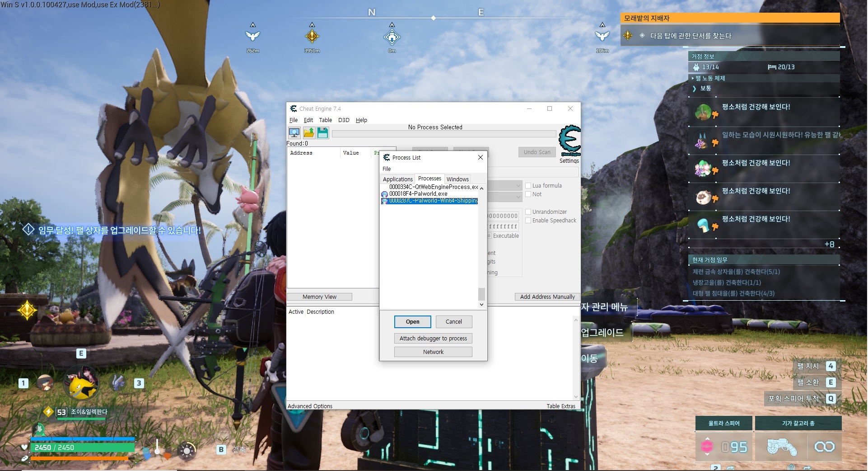Click the 3951m golden quest compass marker
The height and width of the screenshot is (471, 868).
click(312, 36)
